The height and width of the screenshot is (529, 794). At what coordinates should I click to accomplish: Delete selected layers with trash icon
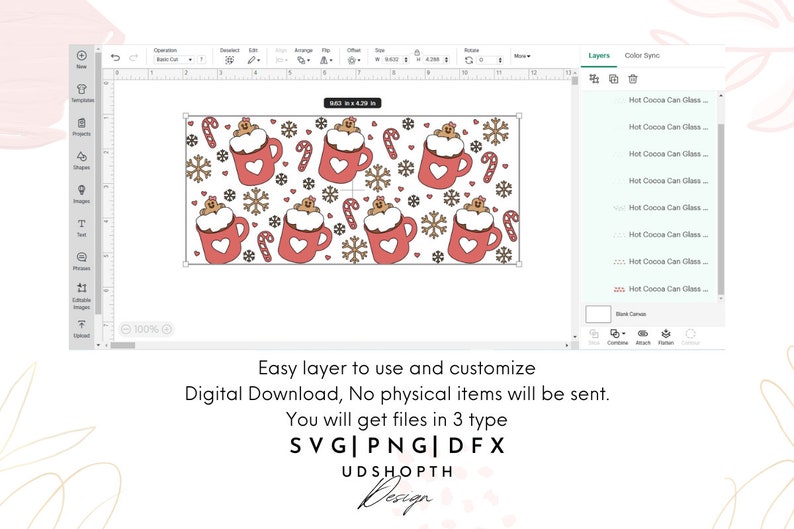coord(632,78)
